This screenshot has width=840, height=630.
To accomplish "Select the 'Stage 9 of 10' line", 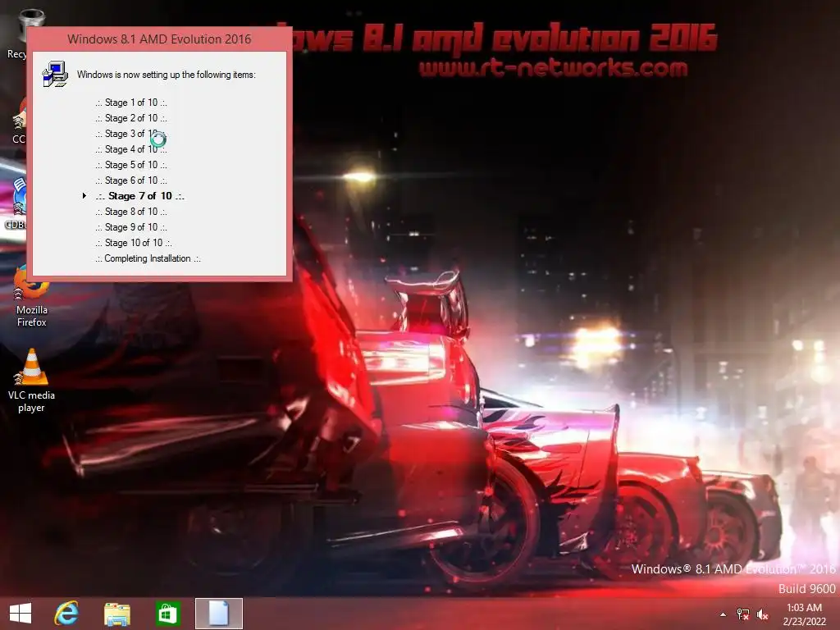I will (131, 227).
